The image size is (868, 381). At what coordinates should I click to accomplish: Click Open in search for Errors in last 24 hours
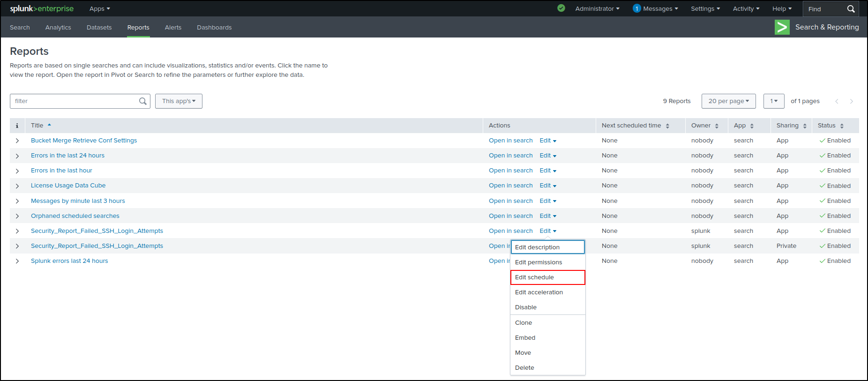(x=510, y=156)
